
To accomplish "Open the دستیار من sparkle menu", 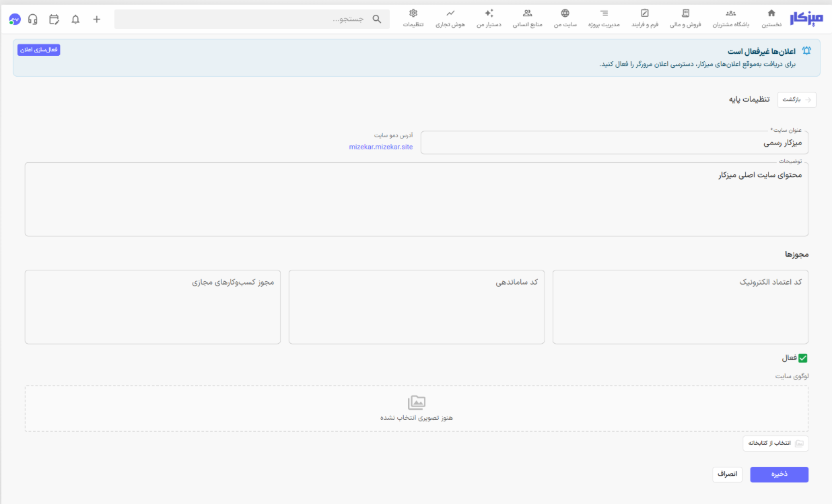I will pos(489,18).
